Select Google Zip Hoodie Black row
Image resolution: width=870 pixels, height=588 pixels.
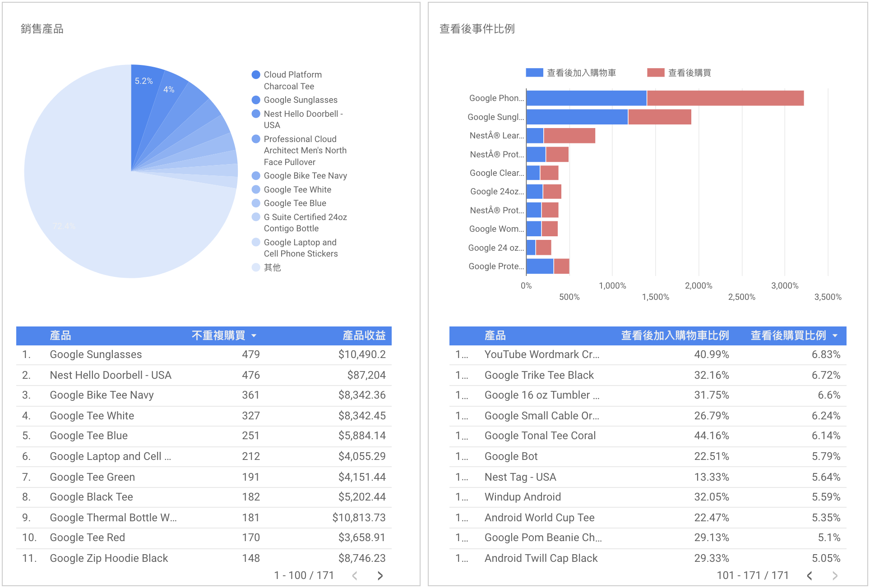[204, 558]
